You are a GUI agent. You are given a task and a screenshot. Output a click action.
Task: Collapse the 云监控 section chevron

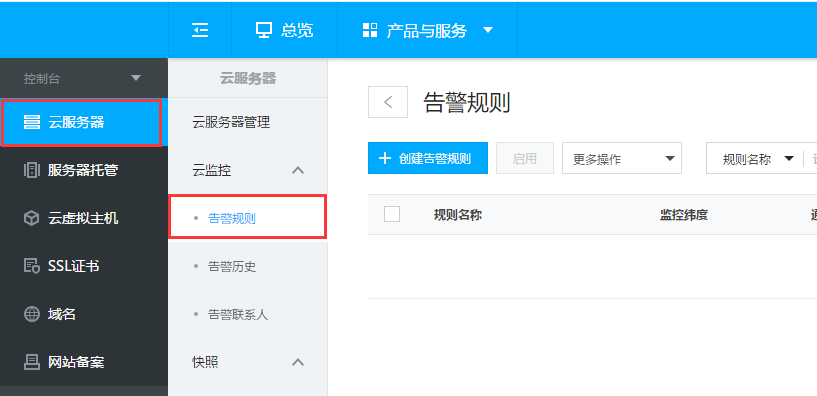point(298,170)
